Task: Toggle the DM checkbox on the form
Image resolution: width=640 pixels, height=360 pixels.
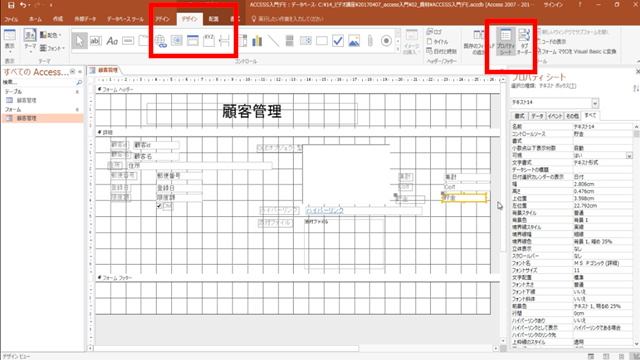Action: point(159,206)
